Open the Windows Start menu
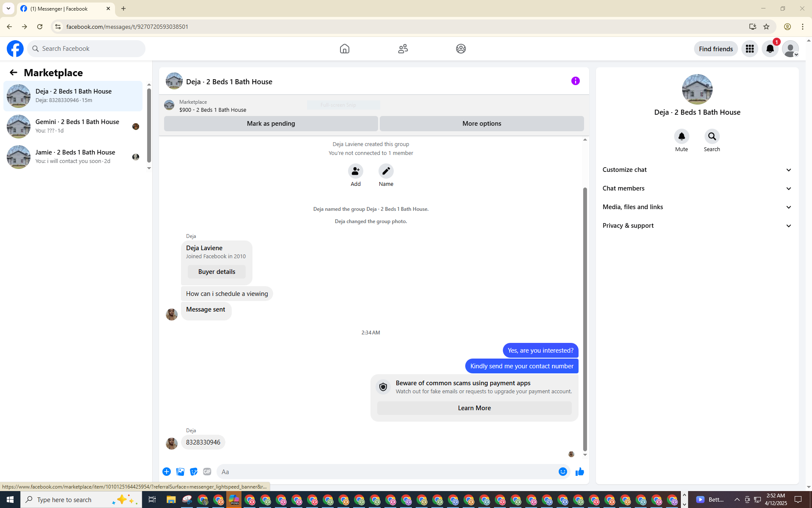 (10, 500)
